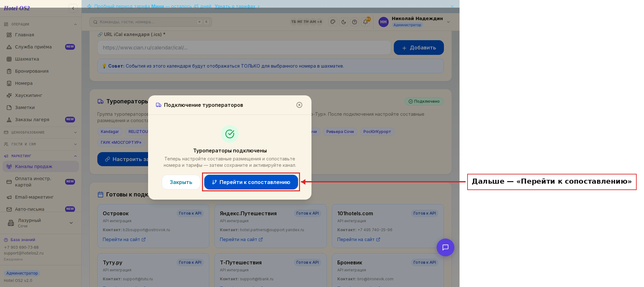Viewport: 644px width, 287px height.
Task: Click Настроить button behind dialog
Action: 123,159
